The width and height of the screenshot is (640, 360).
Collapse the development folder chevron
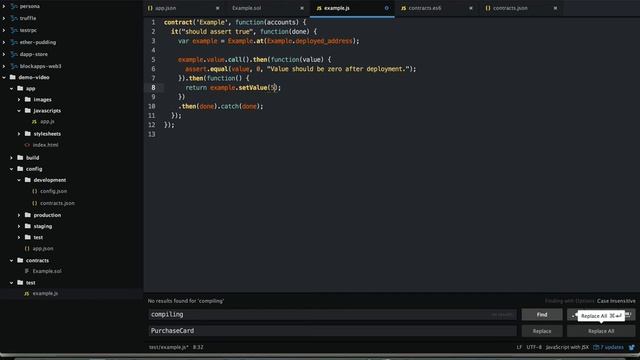click(x=19, y=180)
